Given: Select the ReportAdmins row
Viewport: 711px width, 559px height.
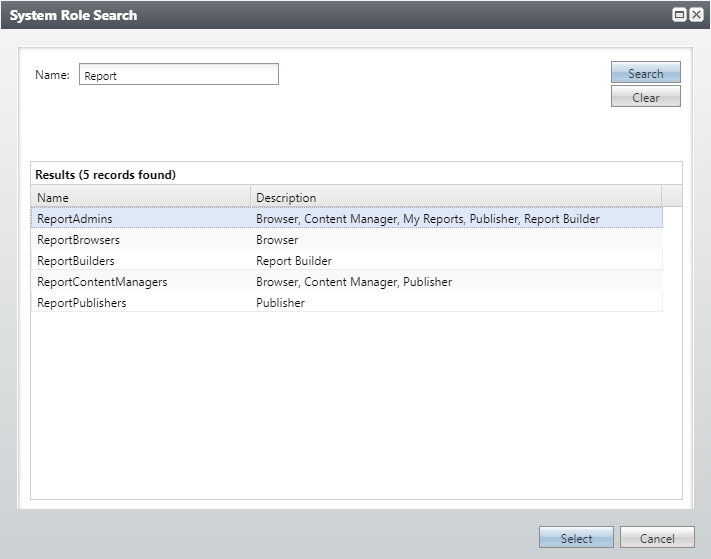Looking at the screenshot, I should (x=347, y=218).
